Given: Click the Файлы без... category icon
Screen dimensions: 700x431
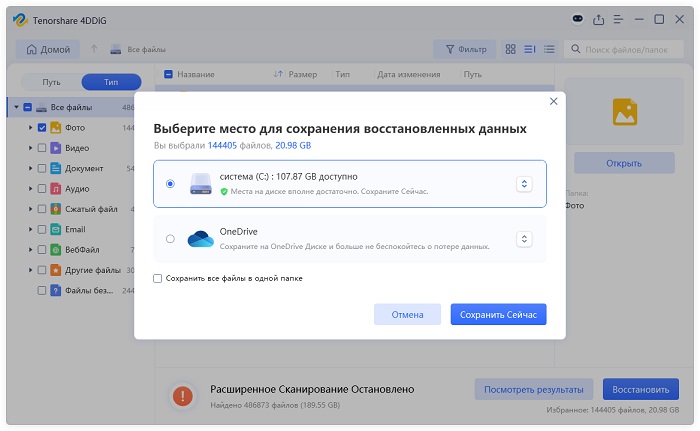Looking at the screenshot, I should 55,290.
